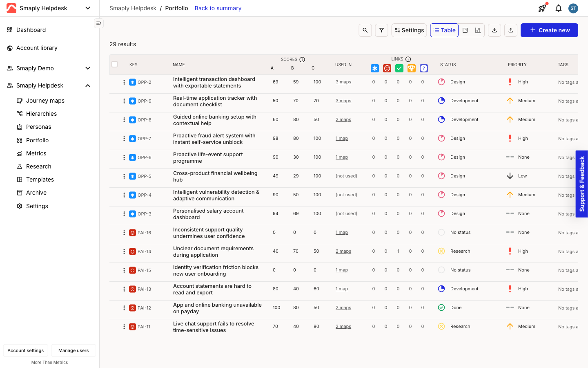Click the Manage users button
588x368 pixels.
click(73, 350)
